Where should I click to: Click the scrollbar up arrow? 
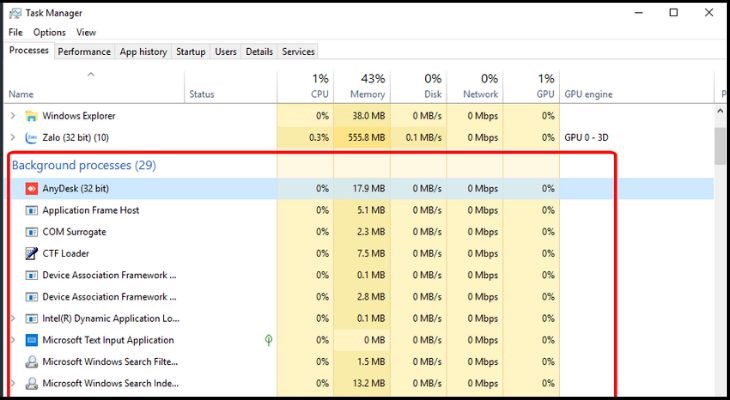pyautogui.click(x=721, y=111)
